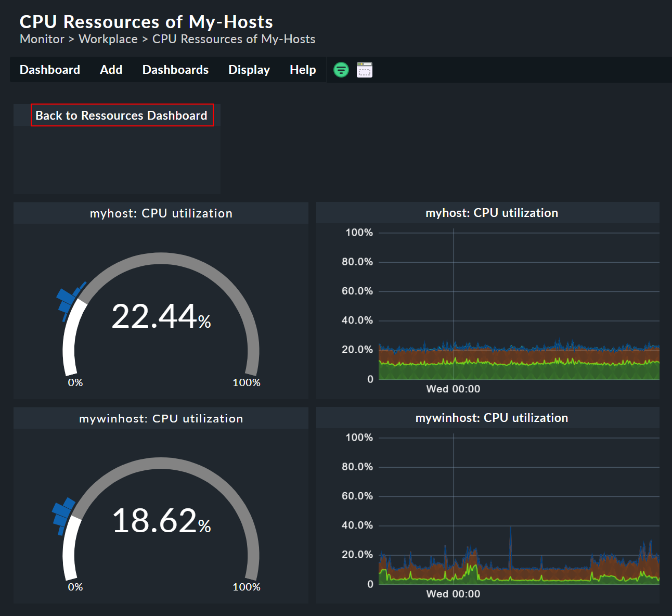The height and width of the screenshot is (616, 672).
Task: Open mywinhost CPU utilization graph title
Action: tap(492, 418)
